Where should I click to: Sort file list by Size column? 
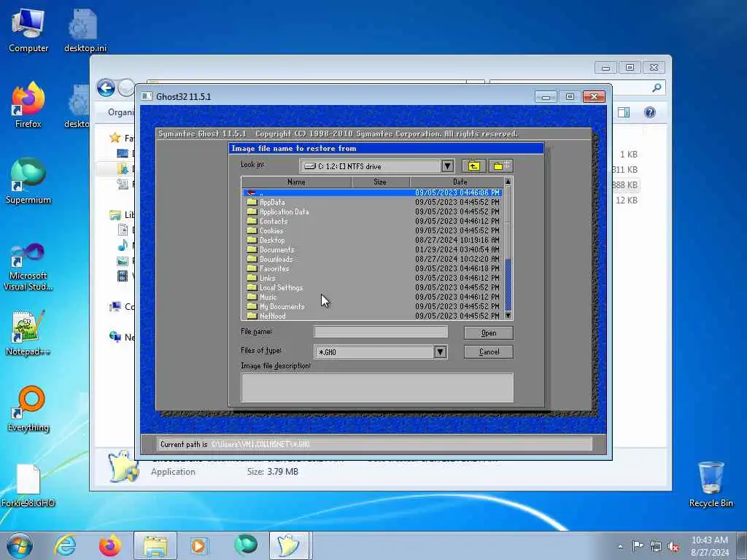[380, 182]
